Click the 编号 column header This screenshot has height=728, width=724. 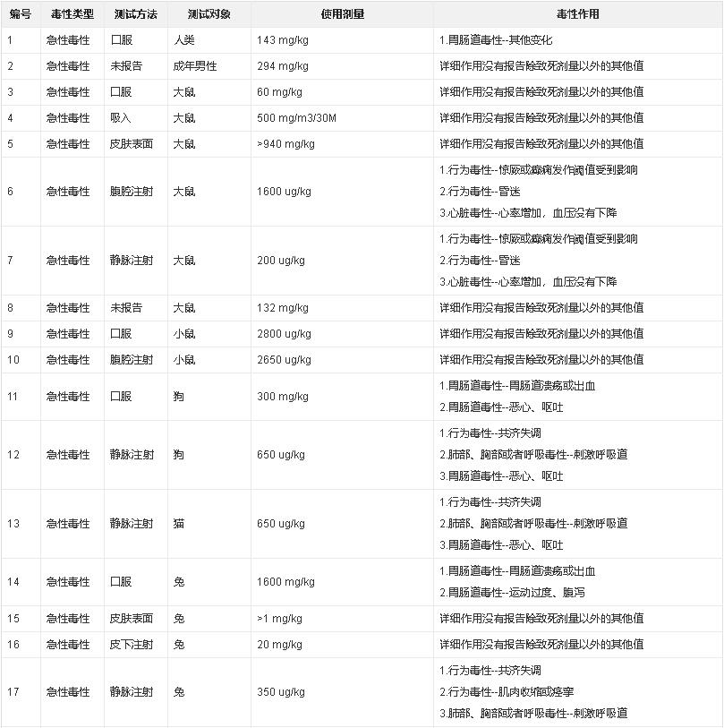tap(20, 14)
